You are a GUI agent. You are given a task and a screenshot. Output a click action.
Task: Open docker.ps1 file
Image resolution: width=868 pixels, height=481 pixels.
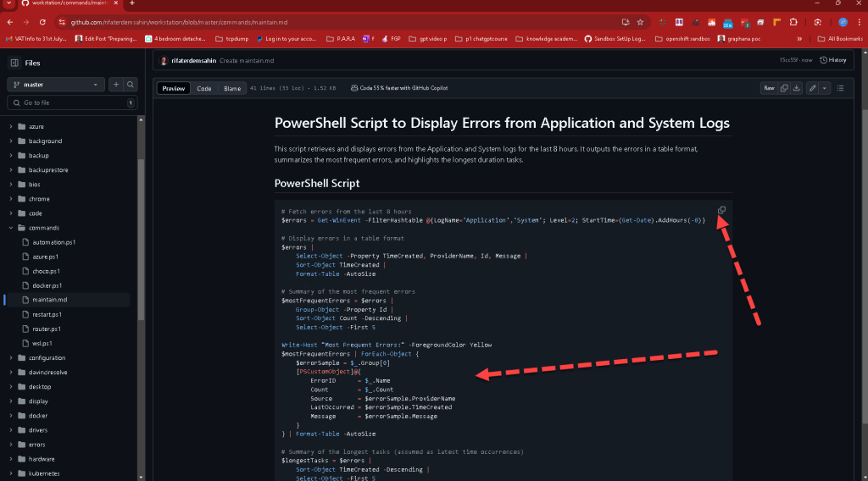point(47,285)
